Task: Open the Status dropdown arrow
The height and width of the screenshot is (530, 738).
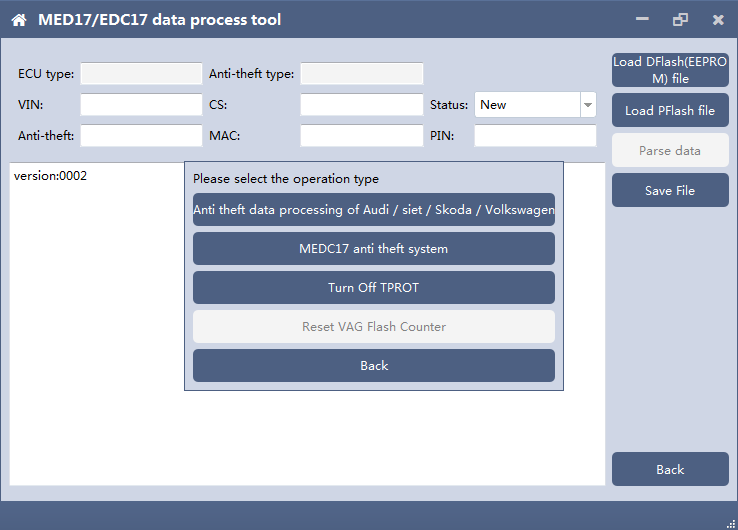Action: coord(588,105)
